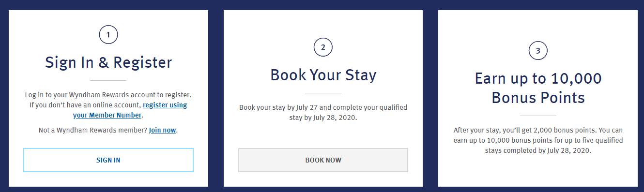This screenshot has height=192, width=644.
Task: Click the step 1 circle icon
Action: 108,35
